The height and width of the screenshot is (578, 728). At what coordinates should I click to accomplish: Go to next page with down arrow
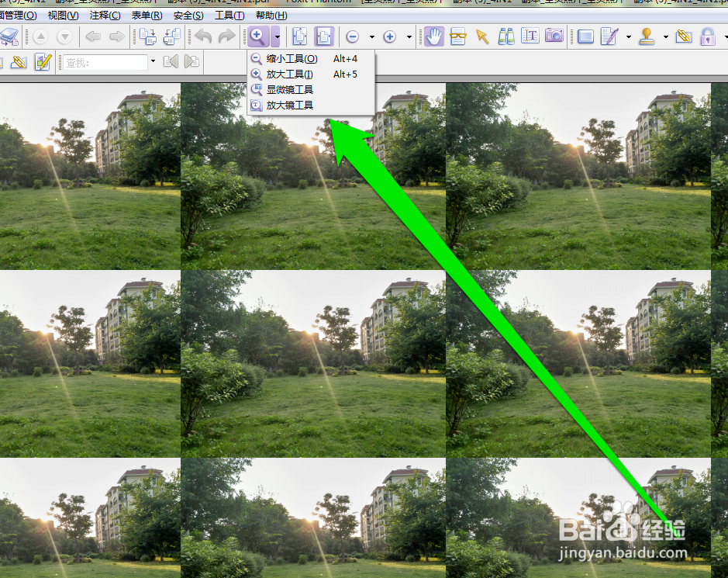click(x=64, y=36)
